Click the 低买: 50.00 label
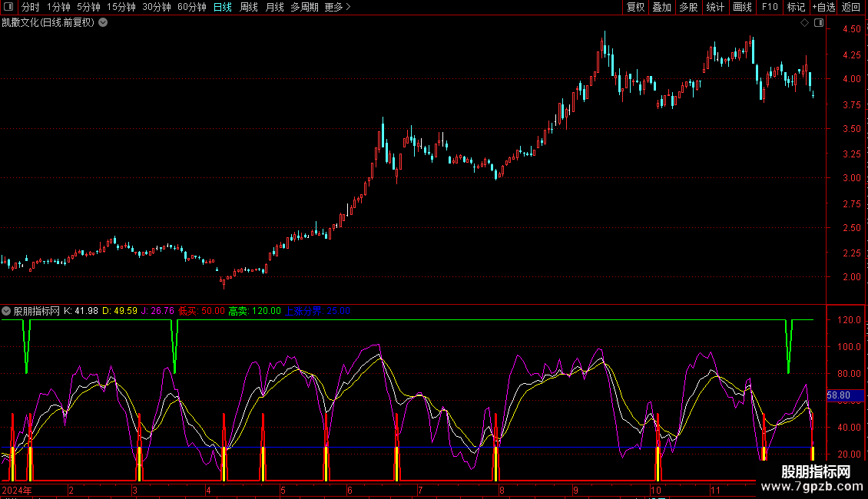 pos(201,311)
